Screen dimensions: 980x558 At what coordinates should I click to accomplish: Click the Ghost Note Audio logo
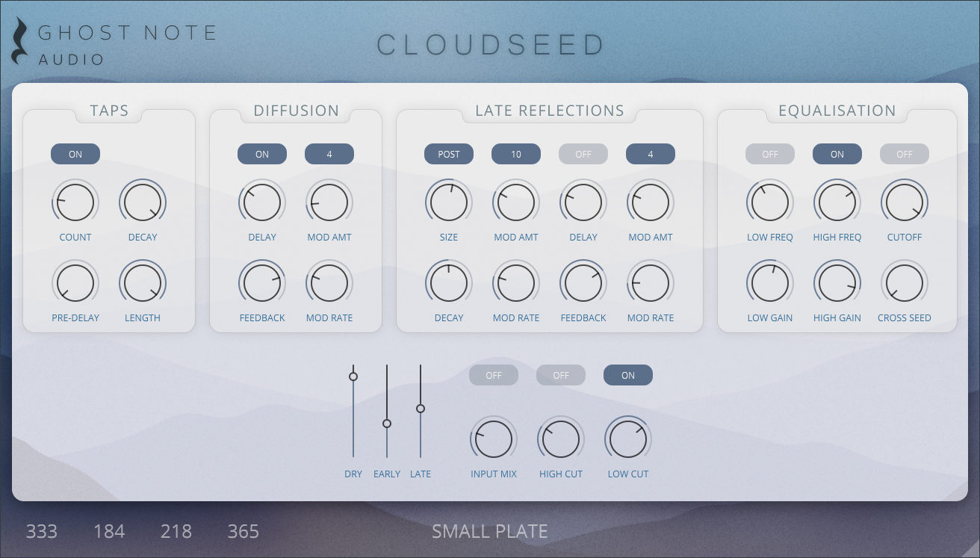coord(112,39)
